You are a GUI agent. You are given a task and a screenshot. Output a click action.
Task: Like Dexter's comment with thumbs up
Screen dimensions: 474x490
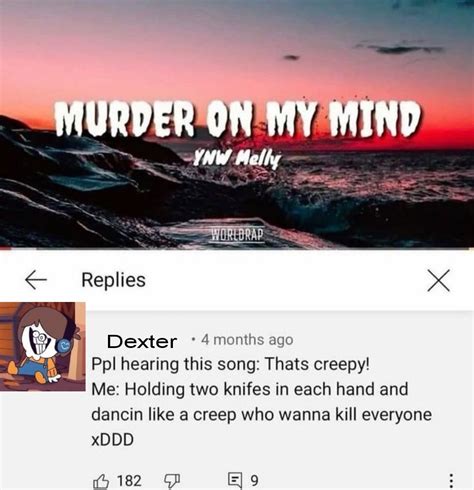101,481
